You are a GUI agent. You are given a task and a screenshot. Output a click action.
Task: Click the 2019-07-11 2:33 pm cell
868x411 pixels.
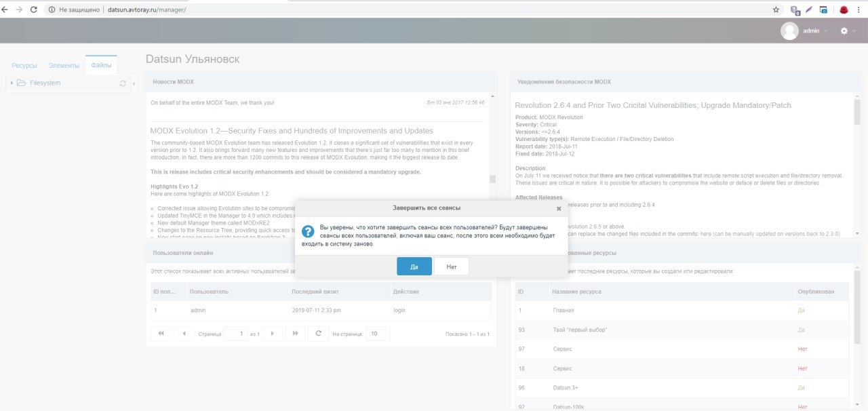(316, 310)
